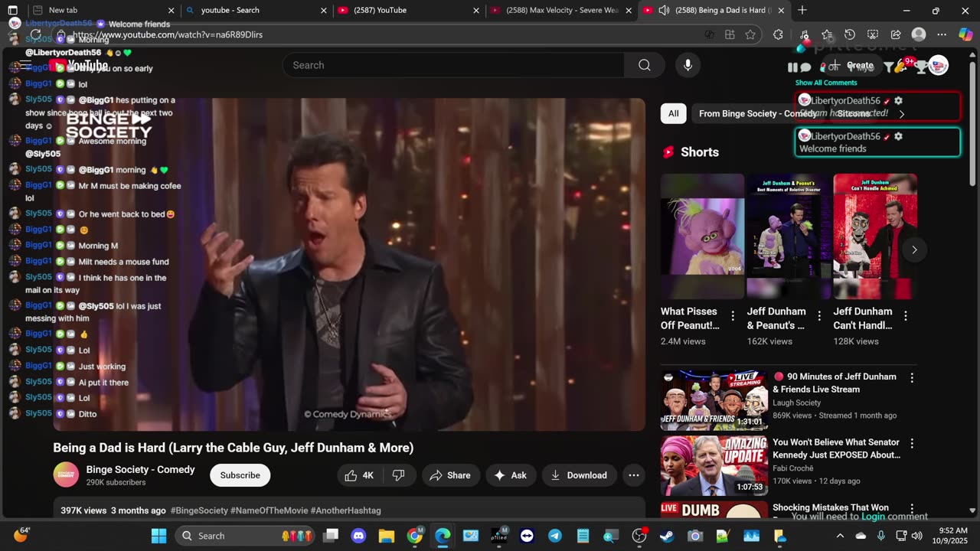
Task: Like the video with thumbs up
Action: 359,475
